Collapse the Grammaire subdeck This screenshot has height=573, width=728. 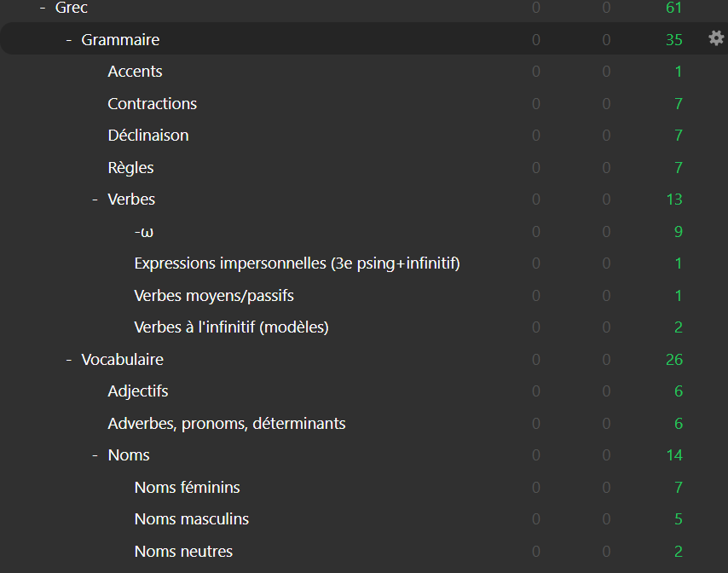[x=69, y=40]
